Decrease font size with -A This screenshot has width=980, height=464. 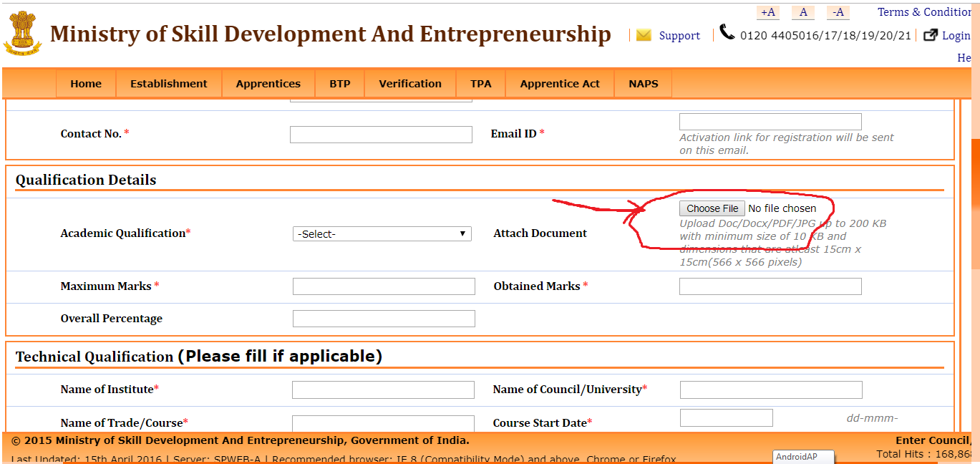coord(838,12)
